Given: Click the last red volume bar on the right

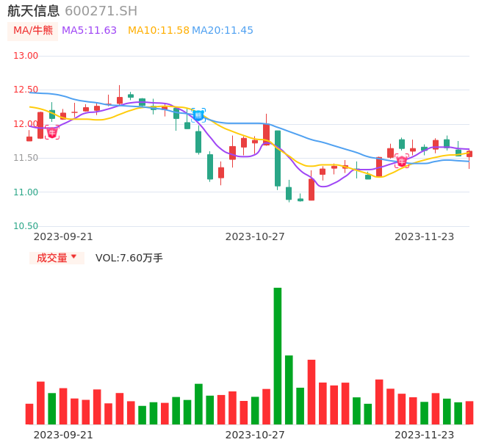Looking at the screenshot, I should (x=469, y=413).
